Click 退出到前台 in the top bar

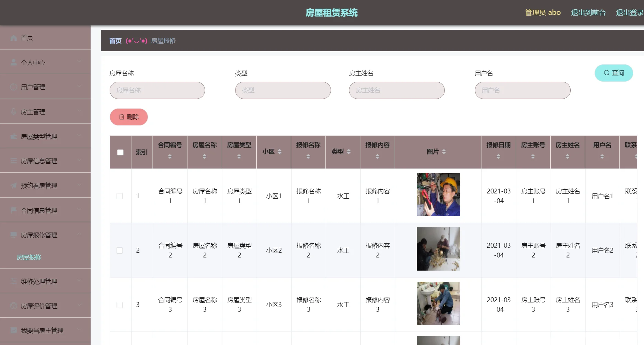[x=588, y=12]
